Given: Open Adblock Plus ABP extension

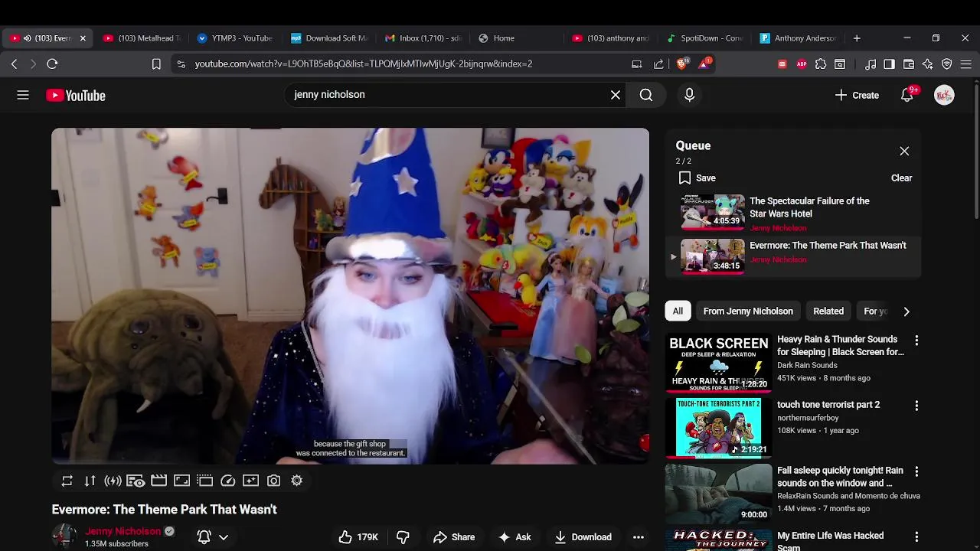Looking at the screenshot, I should click(802, 64).
